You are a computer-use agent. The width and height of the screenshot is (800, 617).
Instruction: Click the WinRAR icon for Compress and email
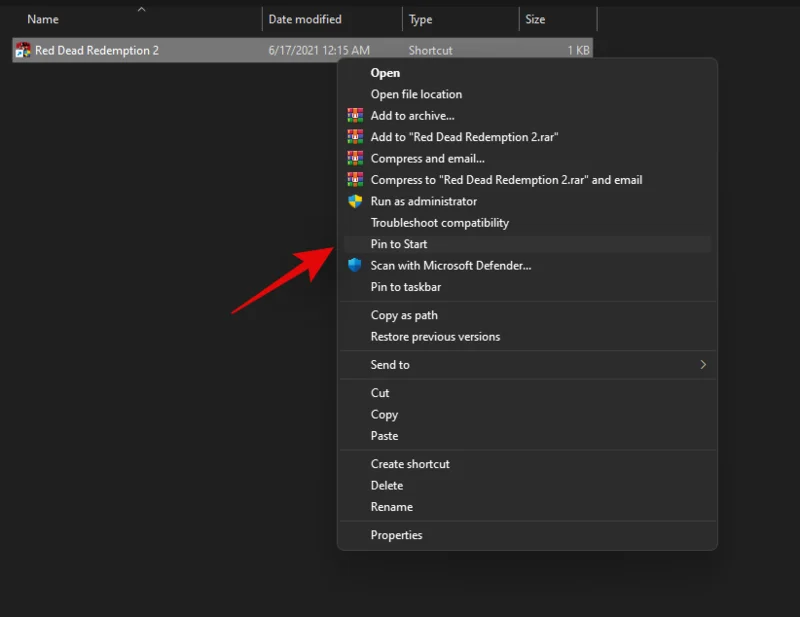click(355, 158)
